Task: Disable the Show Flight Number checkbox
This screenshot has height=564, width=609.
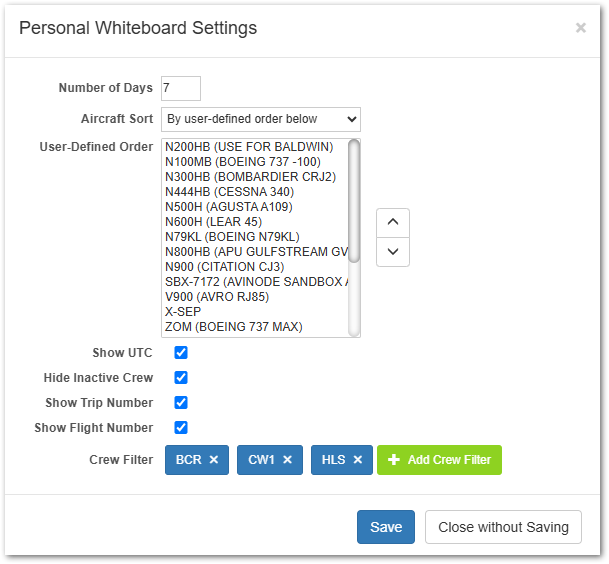Action: [181, 428]
